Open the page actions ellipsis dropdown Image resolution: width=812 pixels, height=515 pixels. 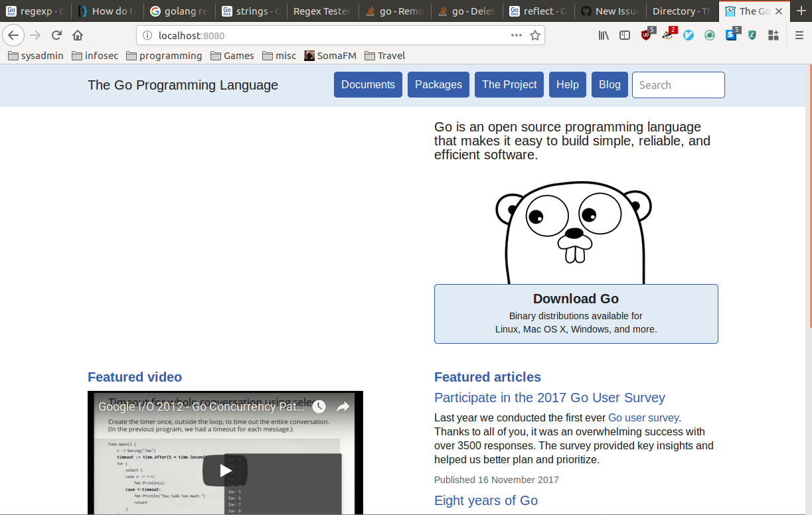coord(516,35)
